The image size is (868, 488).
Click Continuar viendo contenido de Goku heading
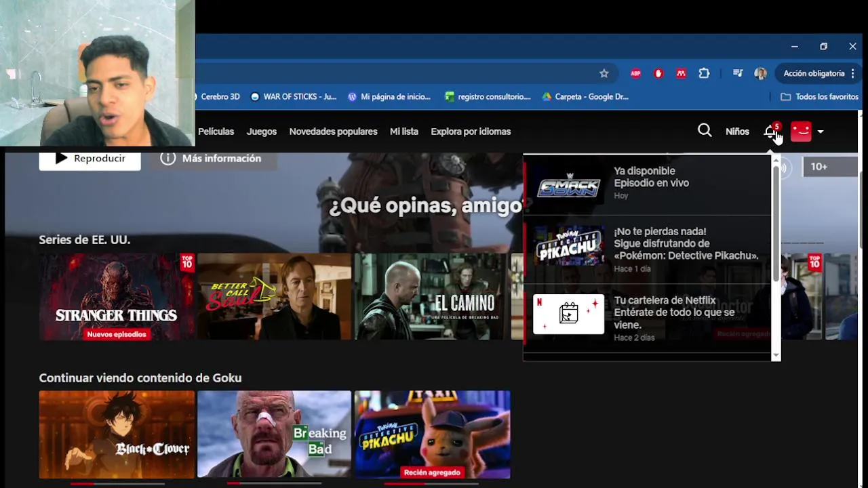pos(140,378)
